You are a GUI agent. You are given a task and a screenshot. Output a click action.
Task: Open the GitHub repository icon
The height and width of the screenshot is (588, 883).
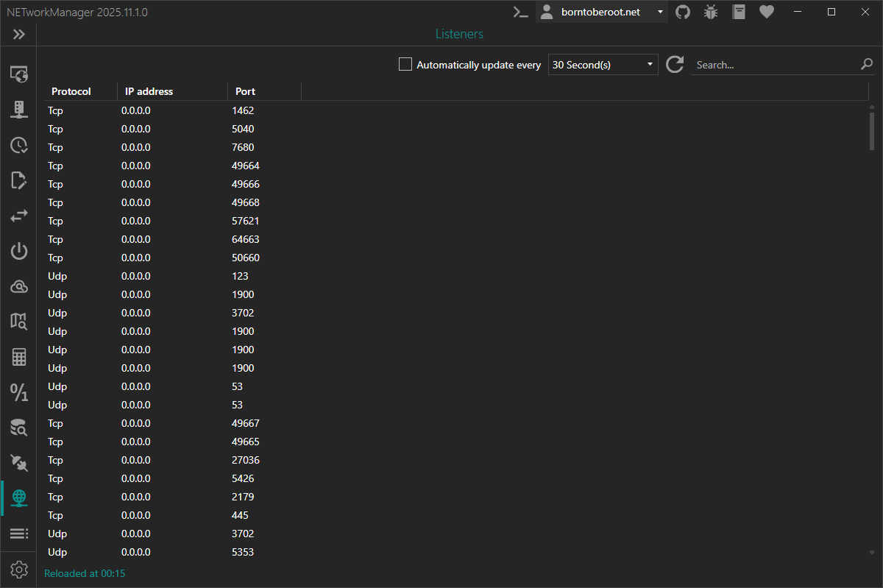pos(683,12)
